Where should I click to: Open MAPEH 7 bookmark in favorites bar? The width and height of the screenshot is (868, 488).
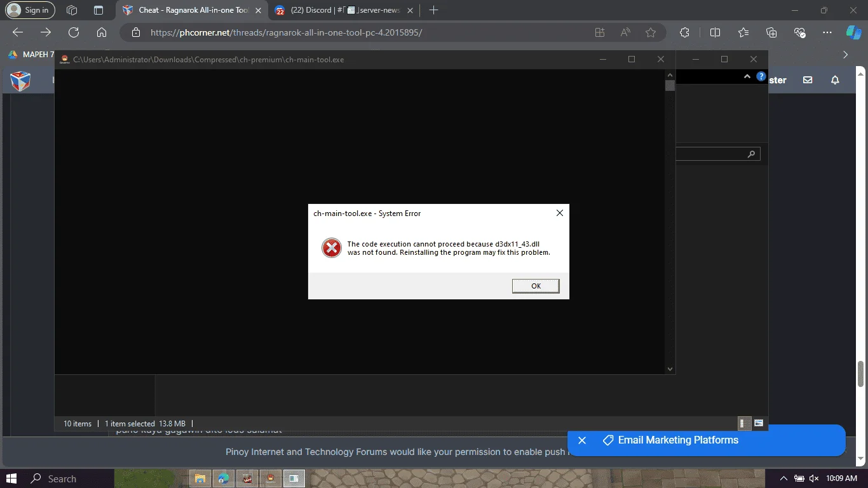coord(31,55)
